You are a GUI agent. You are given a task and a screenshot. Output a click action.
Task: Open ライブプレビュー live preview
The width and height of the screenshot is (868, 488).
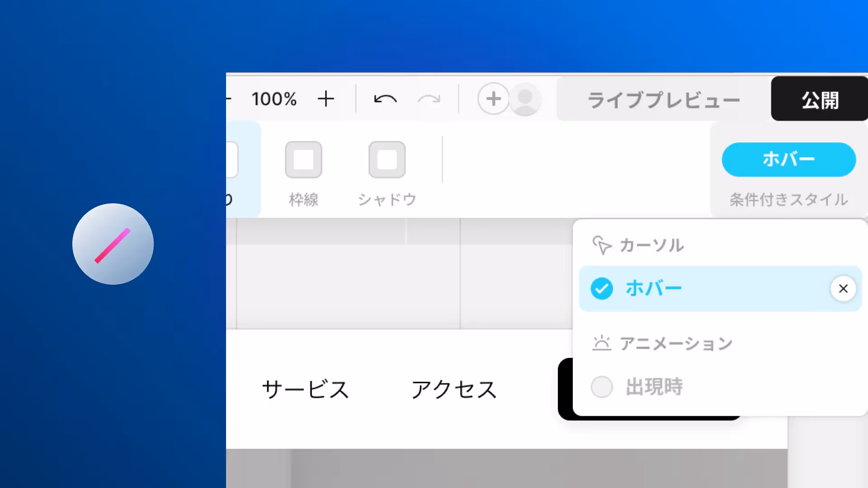pyautogui.click(x=664, y=99)
